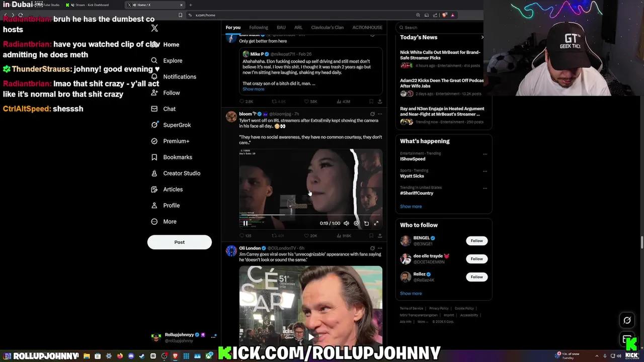Bookmark page from the address bar
The image size is (644, 362).
coord(180,15)
